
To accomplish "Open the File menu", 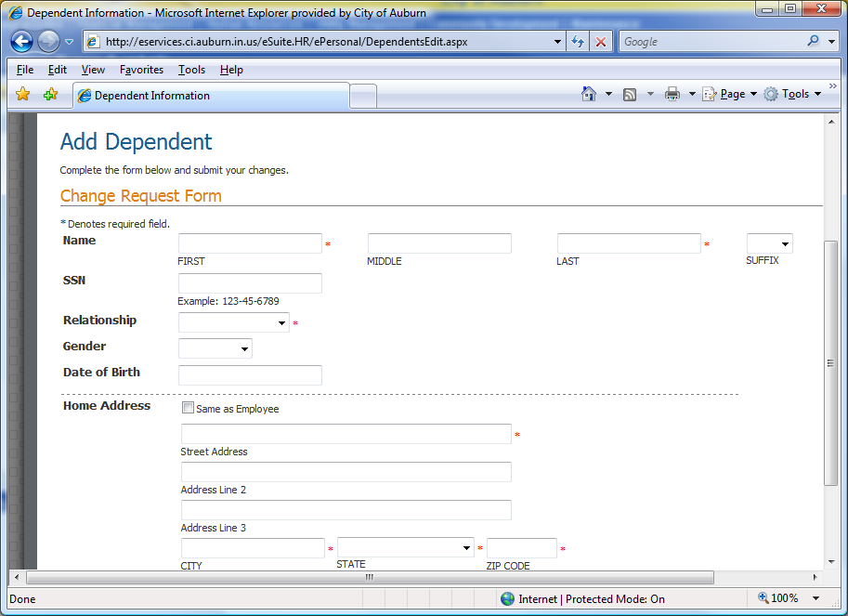I will 25,70.
